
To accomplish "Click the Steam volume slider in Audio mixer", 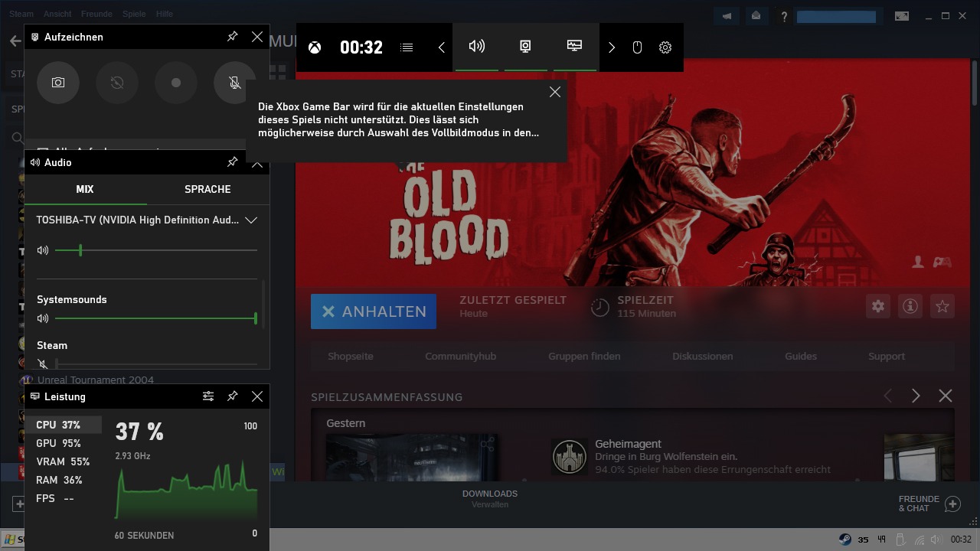I will [x=156, y=364].
